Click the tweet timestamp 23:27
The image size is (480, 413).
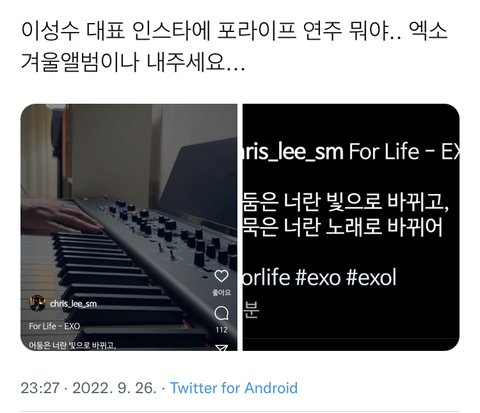40,388
